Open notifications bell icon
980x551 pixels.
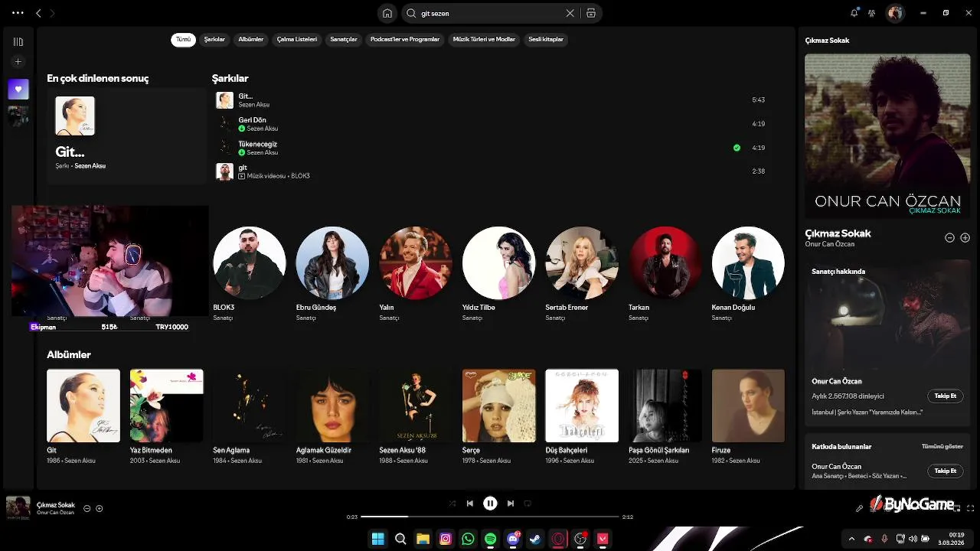coord(854,13)
